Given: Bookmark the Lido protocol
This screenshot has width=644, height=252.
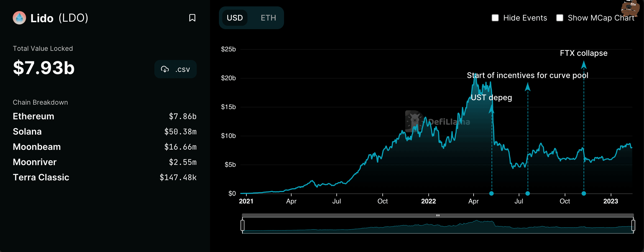Looking at the screenshot, I should pyautogui.click(x=192, y=18).
